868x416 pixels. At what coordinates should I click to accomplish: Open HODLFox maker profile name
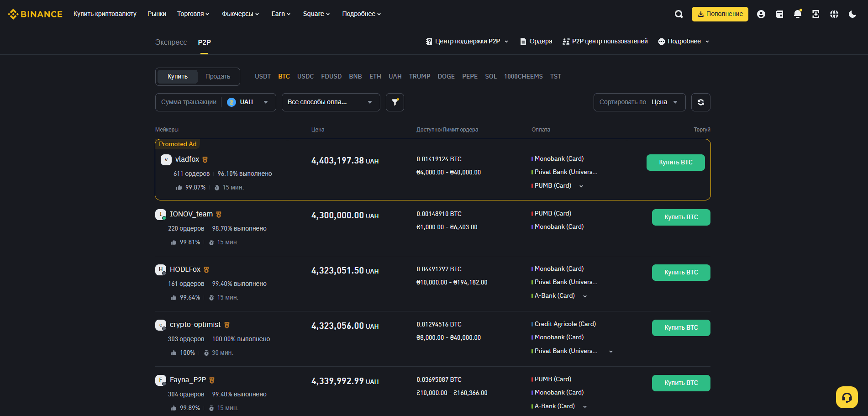point(185,269)
